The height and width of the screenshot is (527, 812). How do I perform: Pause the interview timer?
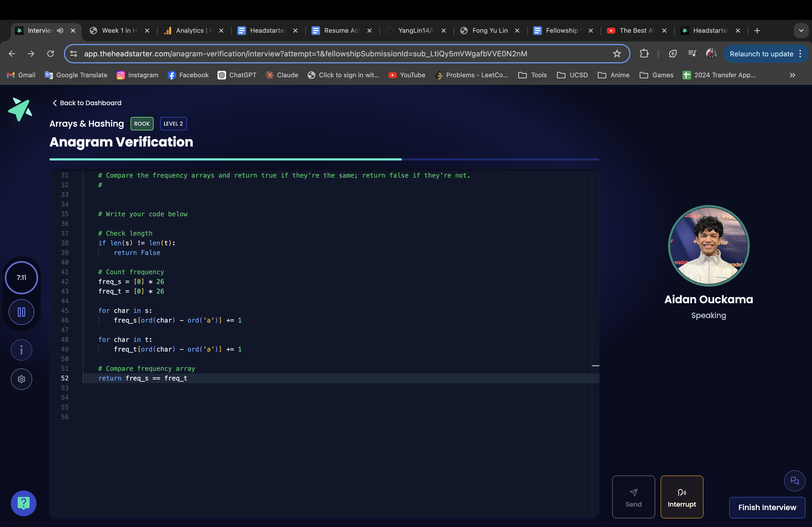click(21, 312)
